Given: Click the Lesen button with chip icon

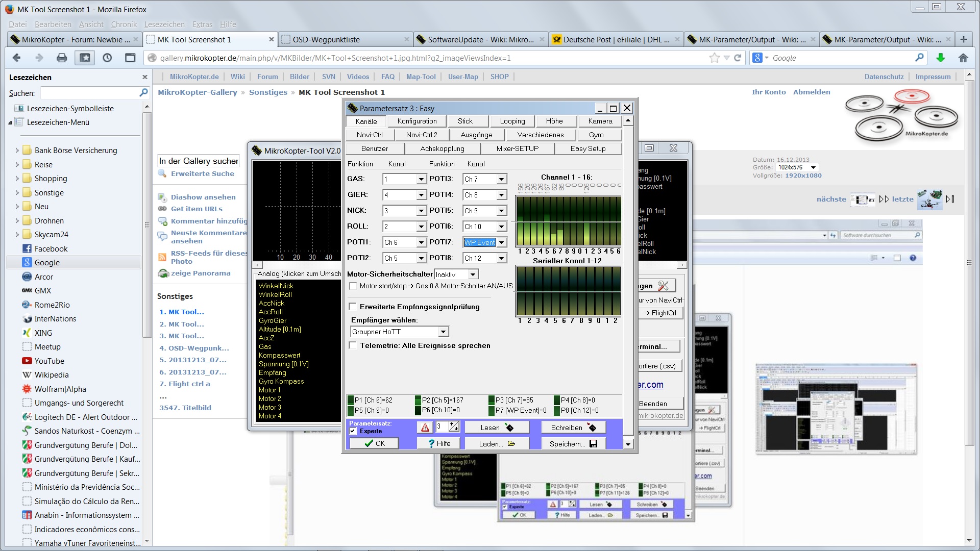Looking at the screenshot, I should [496, 428].
